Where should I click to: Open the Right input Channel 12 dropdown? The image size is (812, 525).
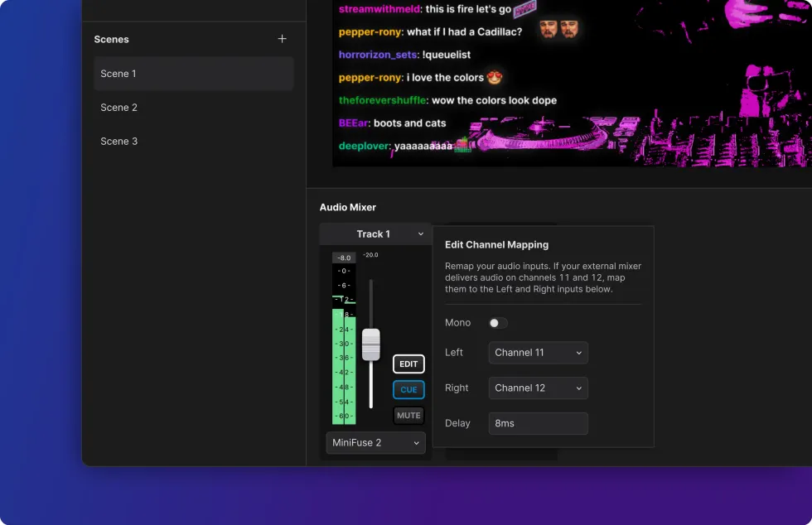coord(538,388)
